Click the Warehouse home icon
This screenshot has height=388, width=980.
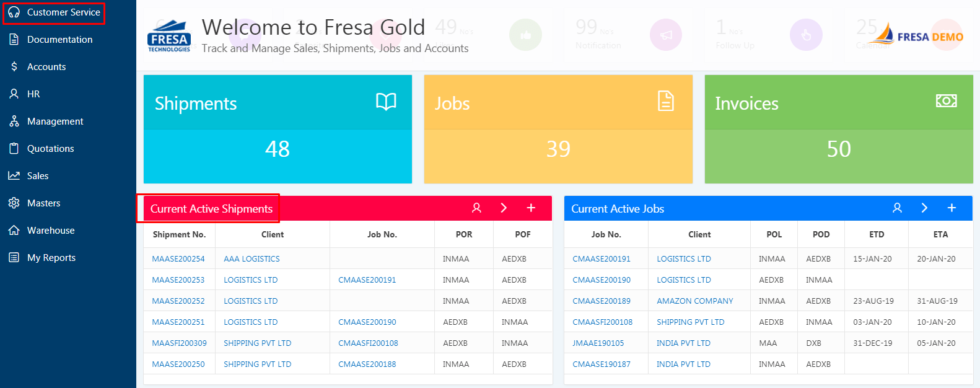(x=14, y=230)
